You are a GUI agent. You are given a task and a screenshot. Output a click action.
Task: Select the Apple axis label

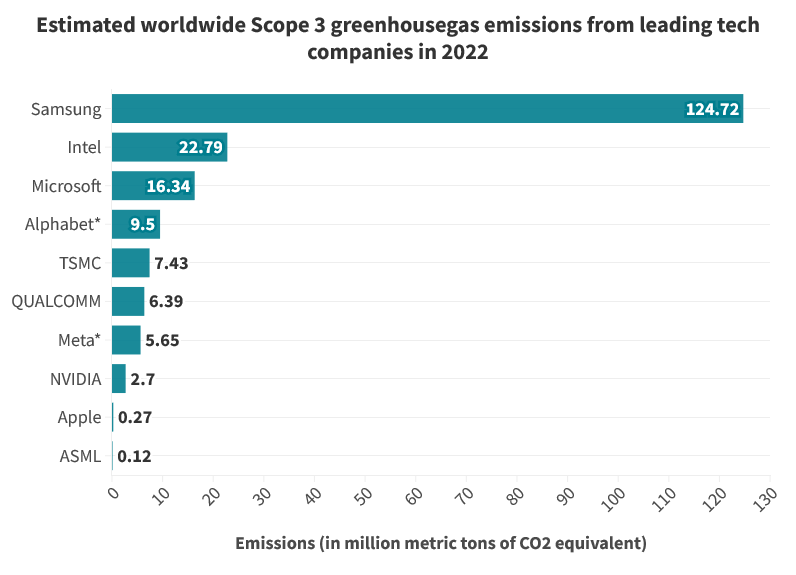tap(79, 418)
